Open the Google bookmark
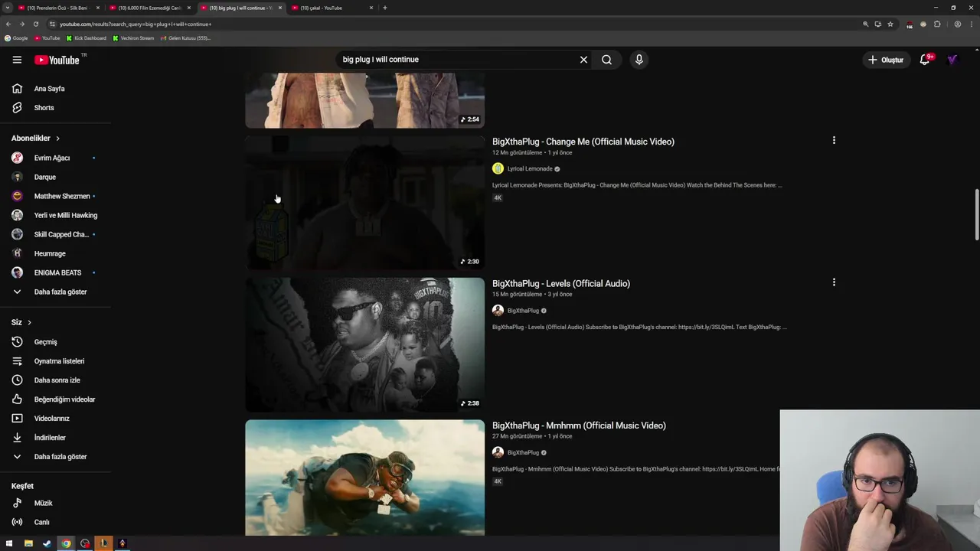Image resolution: width=980 pixels, height=551 pixels. coord(16,38)
